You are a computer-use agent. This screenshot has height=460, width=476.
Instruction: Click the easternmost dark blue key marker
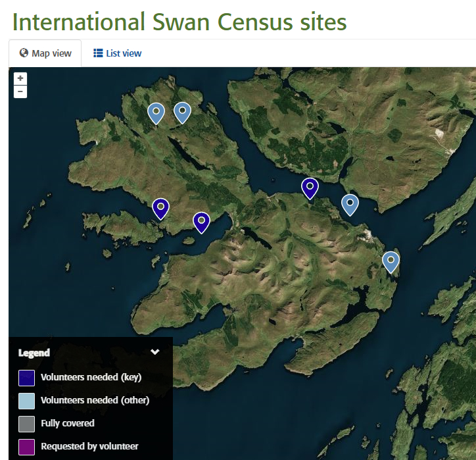click(x=310, y=188)
